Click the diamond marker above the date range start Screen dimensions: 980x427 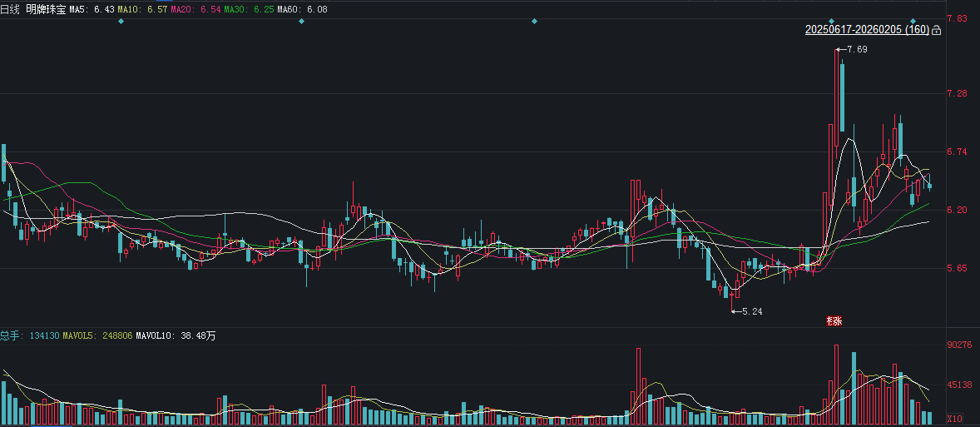(x=832, y=21)
